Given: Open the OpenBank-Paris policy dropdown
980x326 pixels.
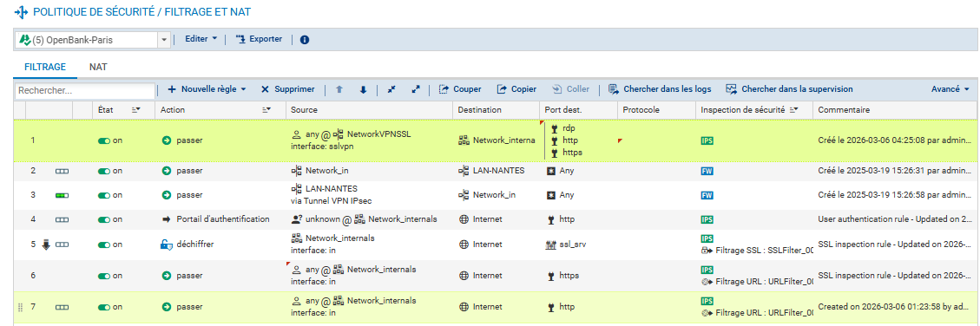Looking at the screenshot, I should [164, 40].
